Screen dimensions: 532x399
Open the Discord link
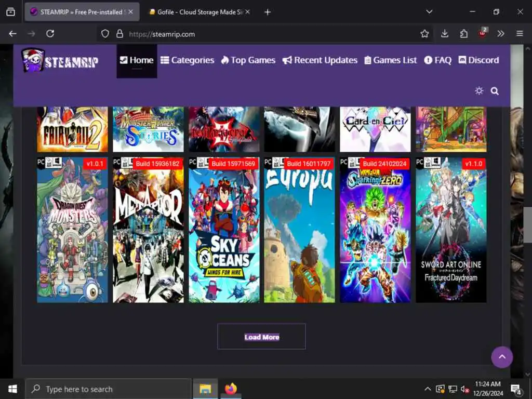point(478,60)
